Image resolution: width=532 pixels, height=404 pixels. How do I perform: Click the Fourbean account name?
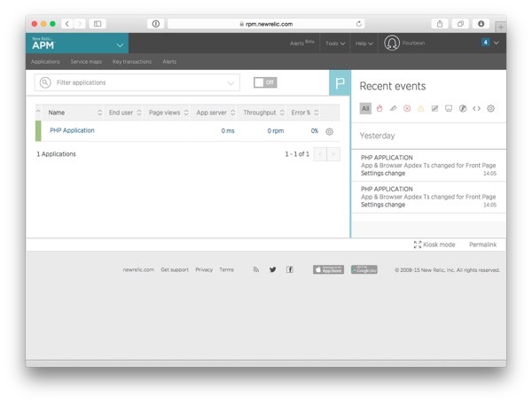pyautogui.click(x=413, y=43)
